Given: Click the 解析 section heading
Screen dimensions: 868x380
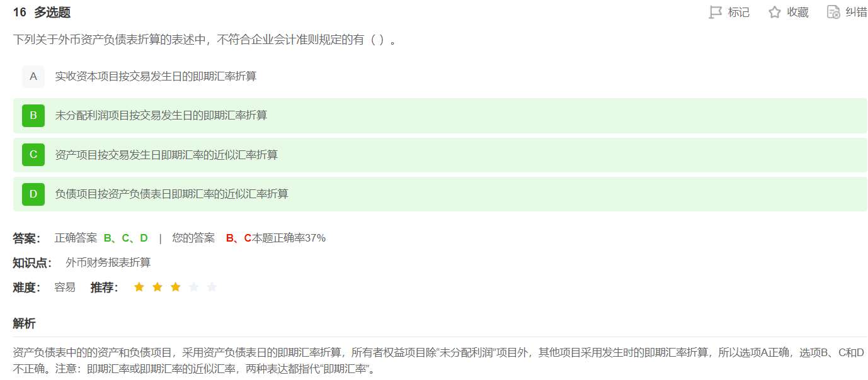Looking at the screenshot, I should pos(24,324).
